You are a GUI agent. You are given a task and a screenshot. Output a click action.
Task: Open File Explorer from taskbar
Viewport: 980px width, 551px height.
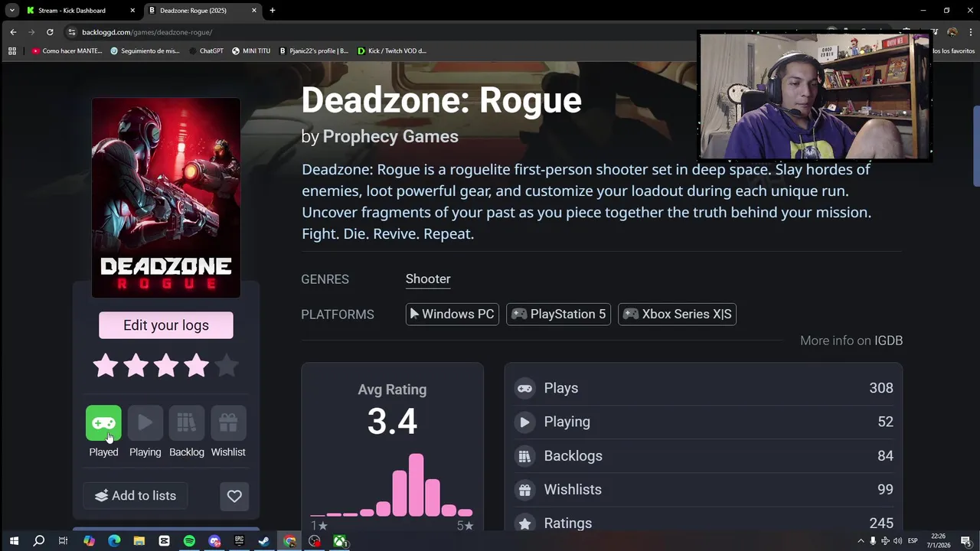(139, 541)
